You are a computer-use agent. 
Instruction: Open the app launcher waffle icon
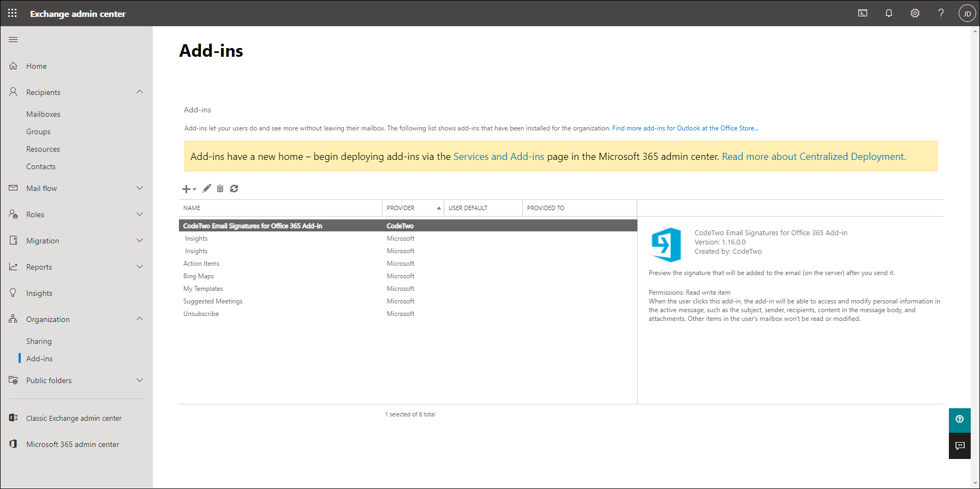coord(13,13)
